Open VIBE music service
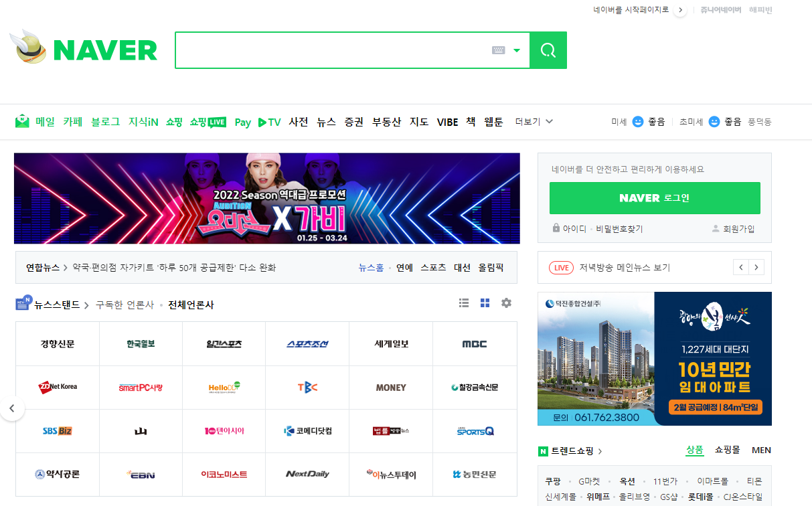 click(448, 122)
